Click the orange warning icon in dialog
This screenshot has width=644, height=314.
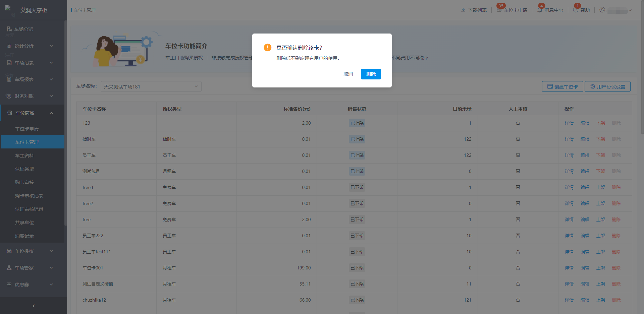point(267,48)
